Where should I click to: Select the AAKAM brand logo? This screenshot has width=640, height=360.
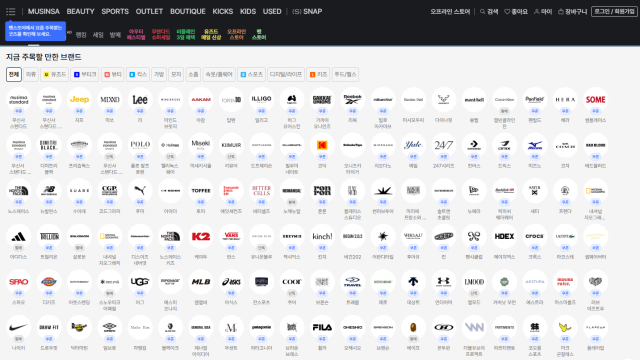click(x=201, y=99)
